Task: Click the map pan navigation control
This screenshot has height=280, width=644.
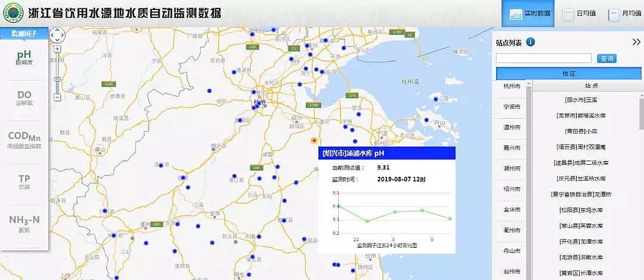Action: pos(57,34)
